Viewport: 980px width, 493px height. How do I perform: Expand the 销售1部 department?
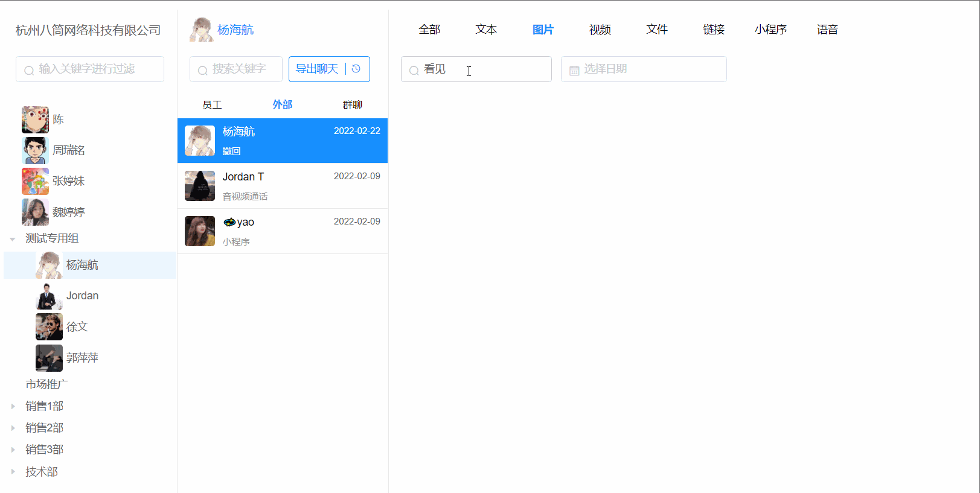[13, 406]
